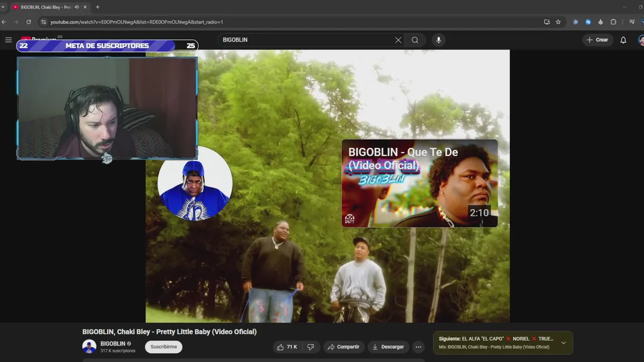The width and height of the screenshot is (644, 362).
Task: Open the Que Te De end-screen video card
Action: pos(420,183)
